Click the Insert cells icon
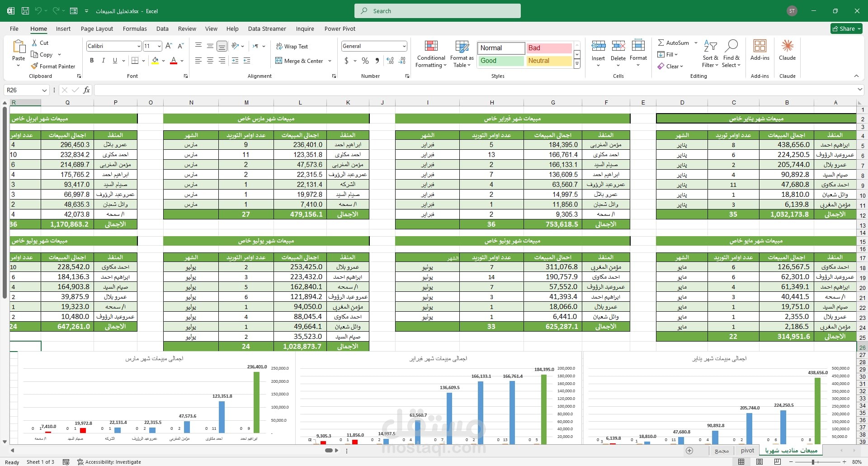 pos(598,46)
